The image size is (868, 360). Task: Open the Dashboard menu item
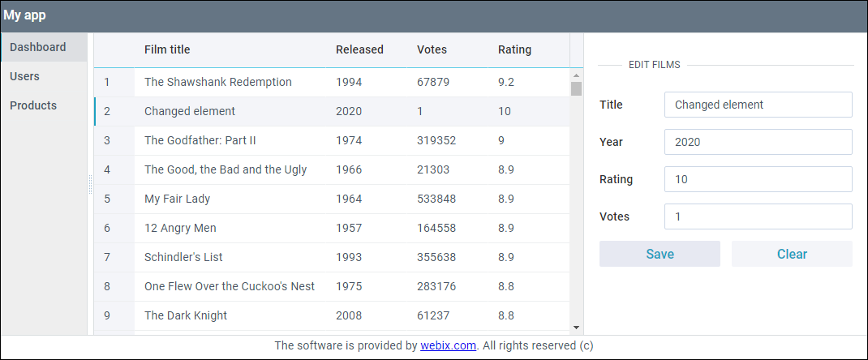click(38, 47)
